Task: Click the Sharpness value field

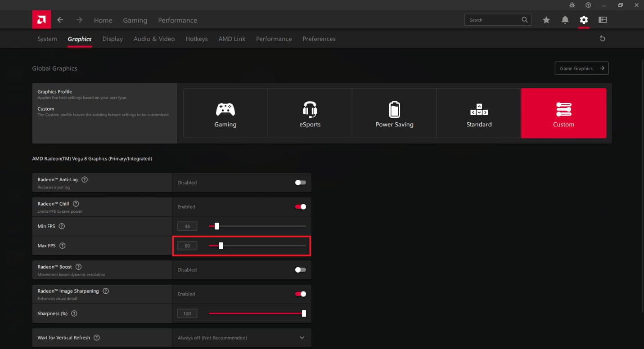Action: pos(187,313)
